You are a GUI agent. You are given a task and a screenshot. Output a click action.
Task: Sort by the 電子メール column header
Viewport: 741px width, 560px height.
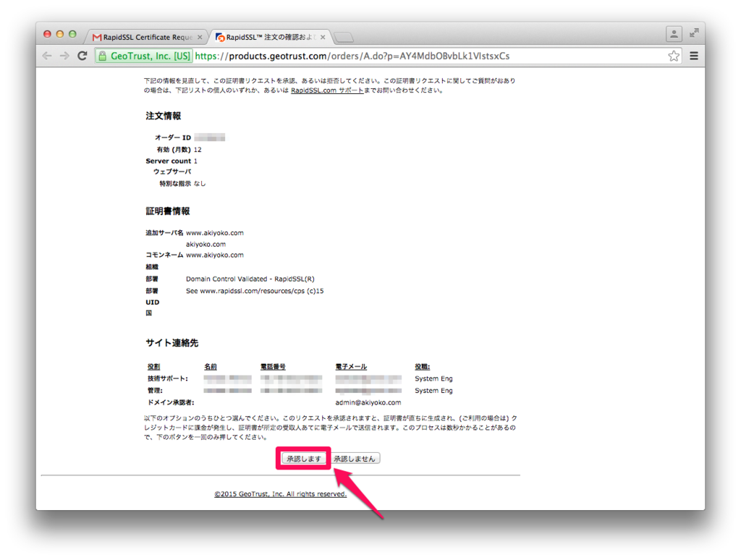[351, 367]
